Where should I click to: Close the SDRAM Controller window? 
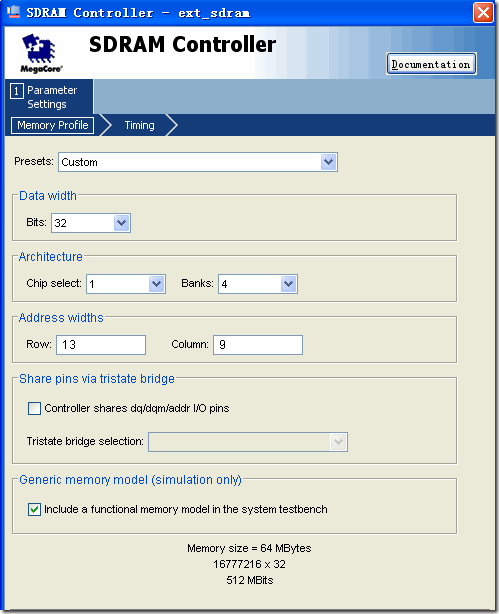[483, 13]
